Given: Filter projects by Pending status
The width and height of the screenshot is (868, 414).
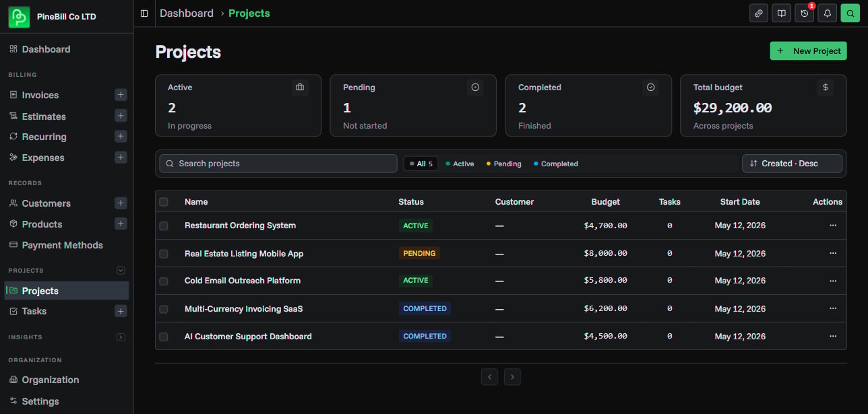Looking at the screenshot, I should click(504, 164).
